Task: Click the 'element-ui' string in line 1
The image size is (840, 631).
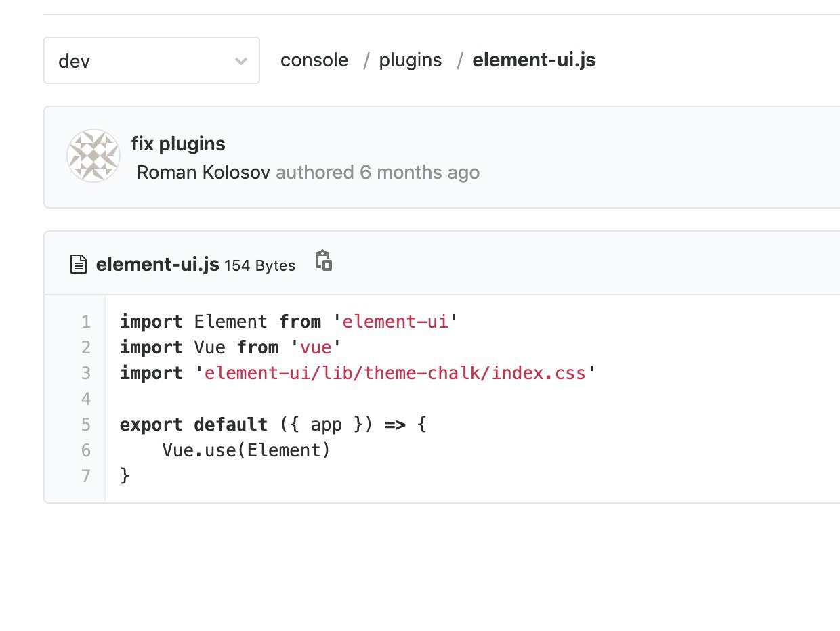Action: 396,322
